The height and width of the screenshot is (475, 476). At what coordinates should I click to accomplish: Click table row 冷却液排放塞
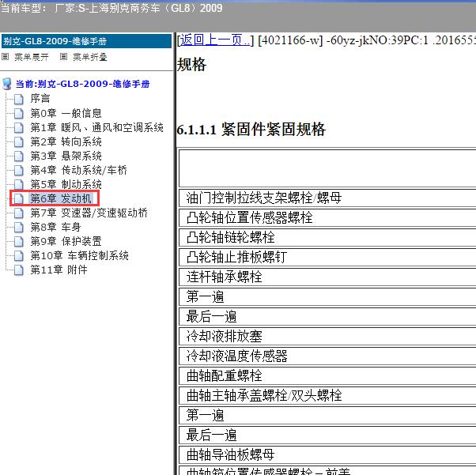[327, 337]
